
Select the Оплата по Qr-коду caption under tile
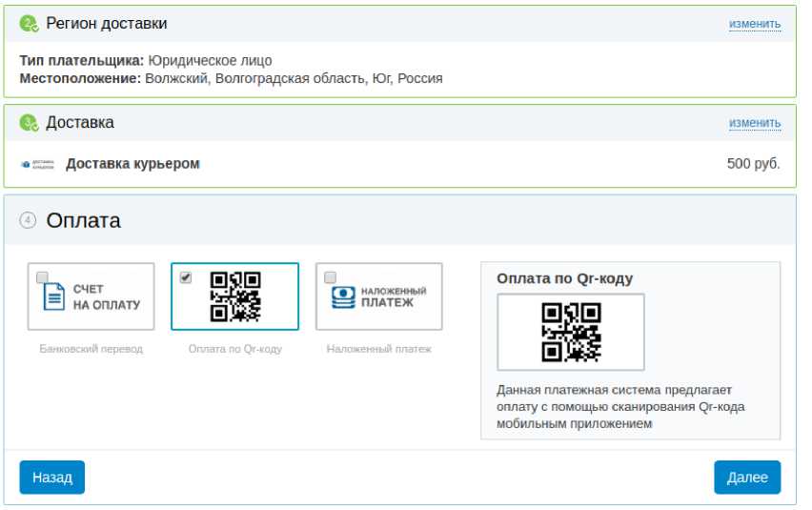235,349
